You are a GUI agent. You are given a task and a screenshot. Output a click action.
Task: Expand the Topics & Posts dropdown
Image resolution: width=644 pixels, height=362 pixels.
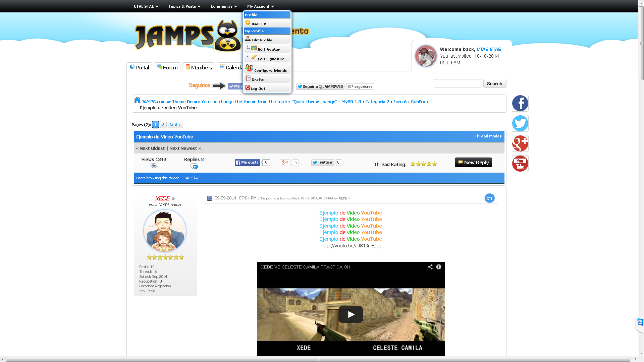(184, 6)
